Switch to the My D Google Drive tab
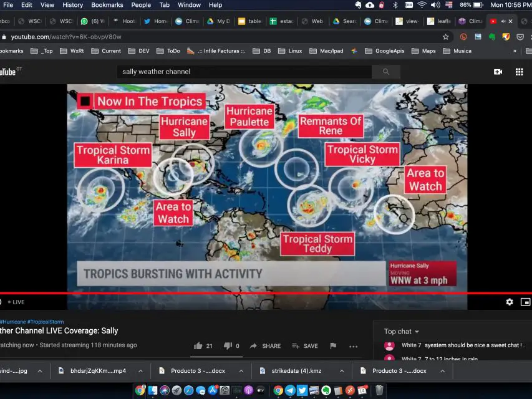The width and height of the screenshot is (532, 399). click(x=219, y=21)
